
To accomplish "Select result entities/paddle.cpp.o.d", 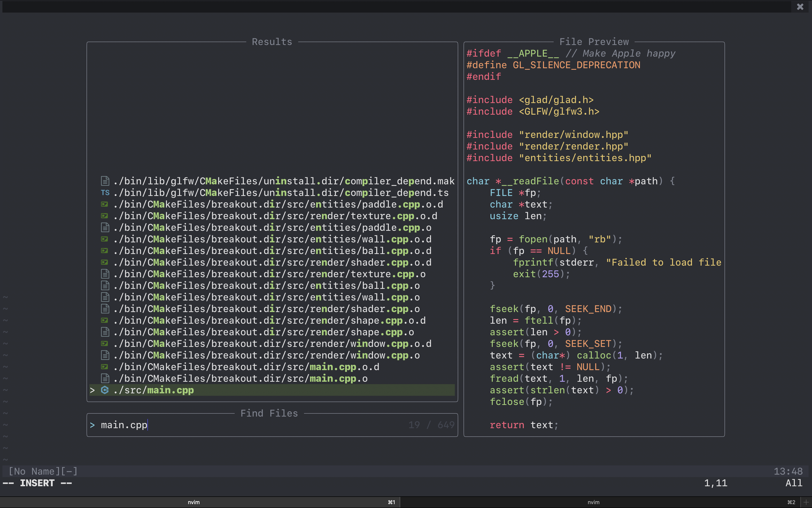I will click(x=272, y=204).
